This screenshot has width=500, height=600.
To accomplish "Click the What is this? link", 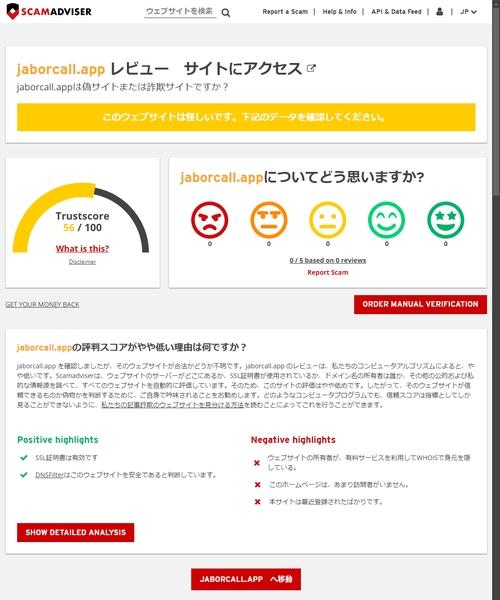I will point(82,249).
